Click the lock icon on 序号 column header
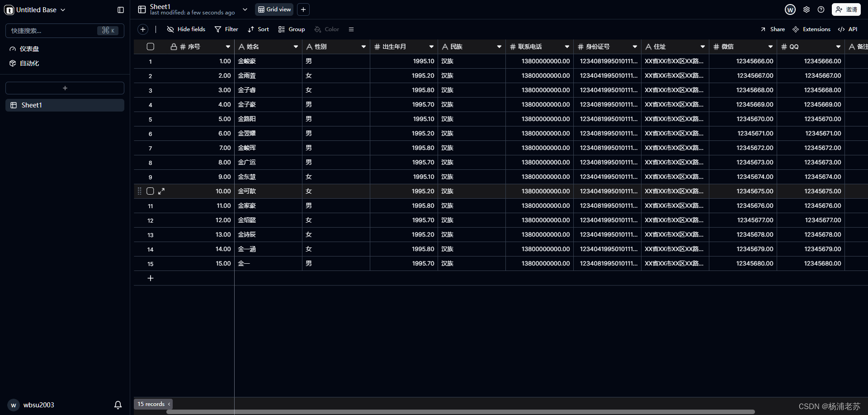 [174, 47]
